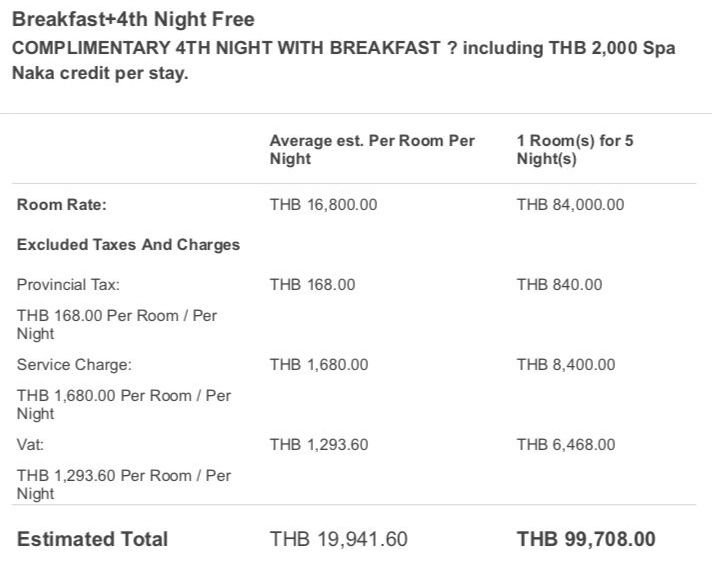The height and width of the screenshot is (577, 712).
Task: Click the THB 84,000.00 room total
Action: pos(570,204)
